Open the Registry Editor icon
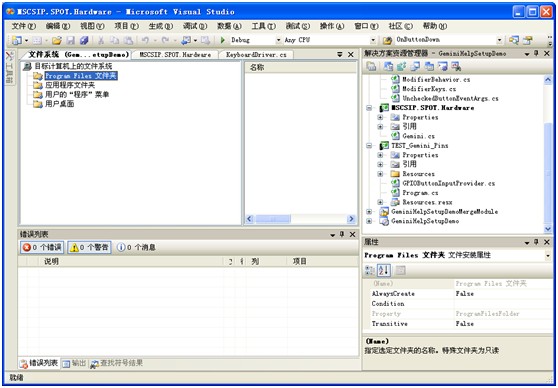The image size is (558, 388). point(402,66)
